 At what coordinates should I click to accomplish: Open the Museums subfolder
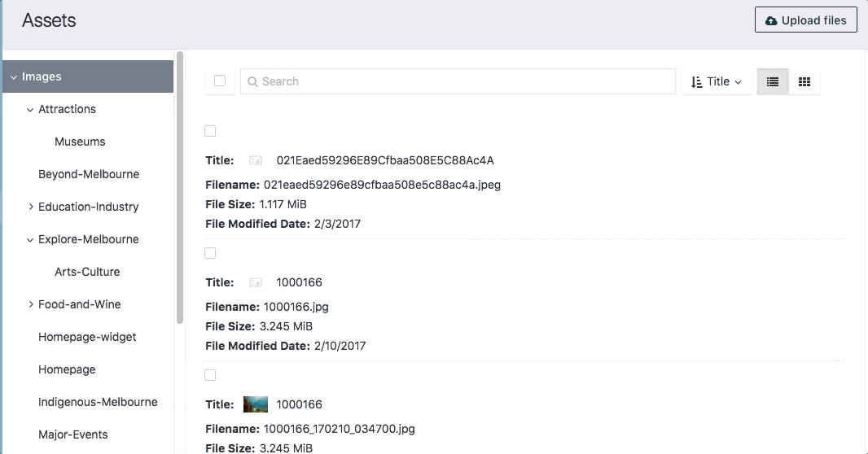(x=80, y=142)
